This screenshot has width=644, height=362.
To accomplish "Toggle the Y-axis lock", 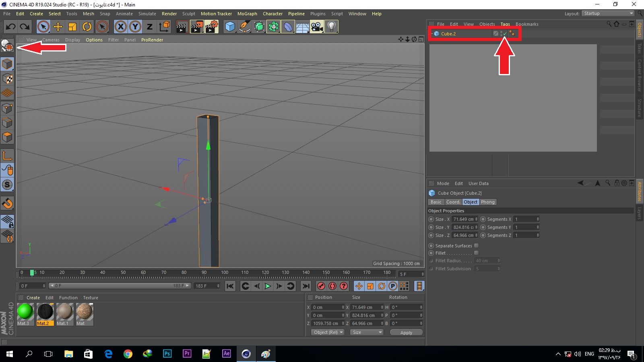I will [x=135, y=27].
